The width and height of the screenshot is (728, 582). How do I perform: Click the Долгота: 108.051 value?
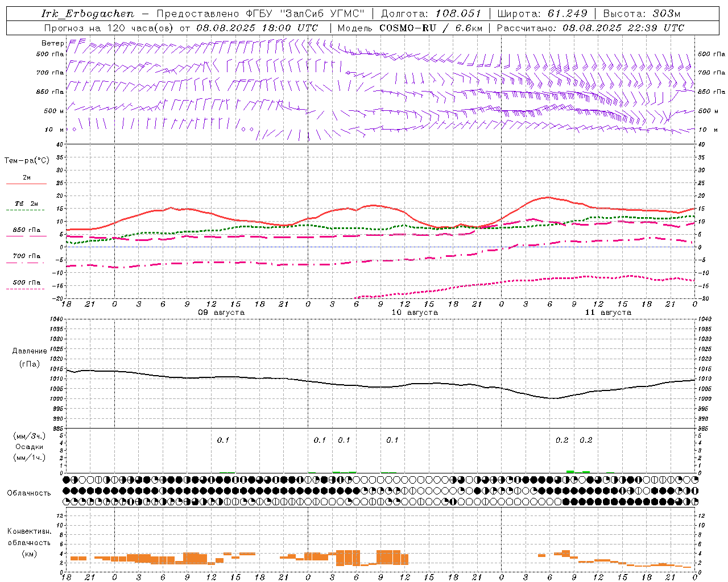[x=431, y=14]
